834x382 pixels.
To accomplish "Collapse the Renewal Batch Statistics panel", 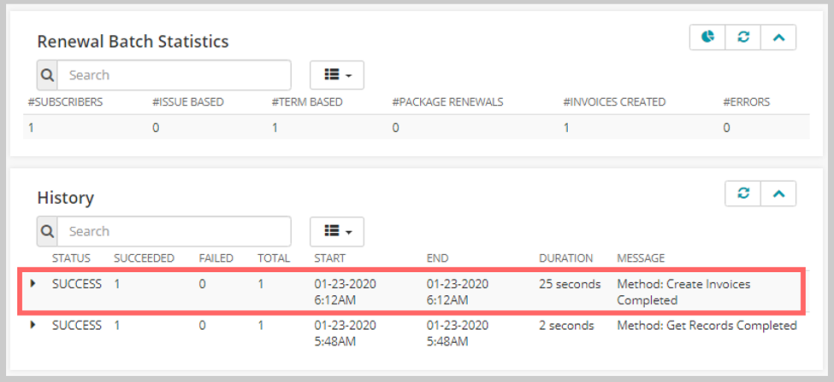I will click(x=779, y=37).
